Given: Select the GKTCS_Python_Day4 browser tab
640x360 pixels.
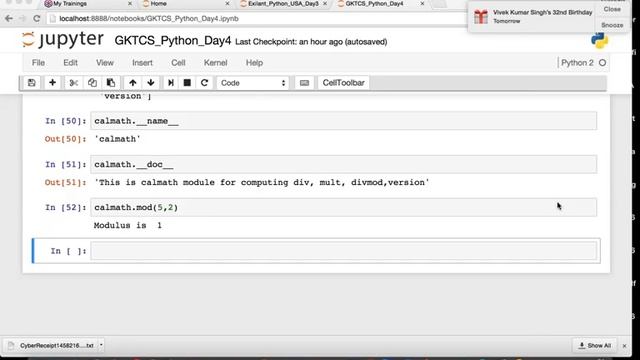Looking at the screenshot, I should click(x=375, y=4).
